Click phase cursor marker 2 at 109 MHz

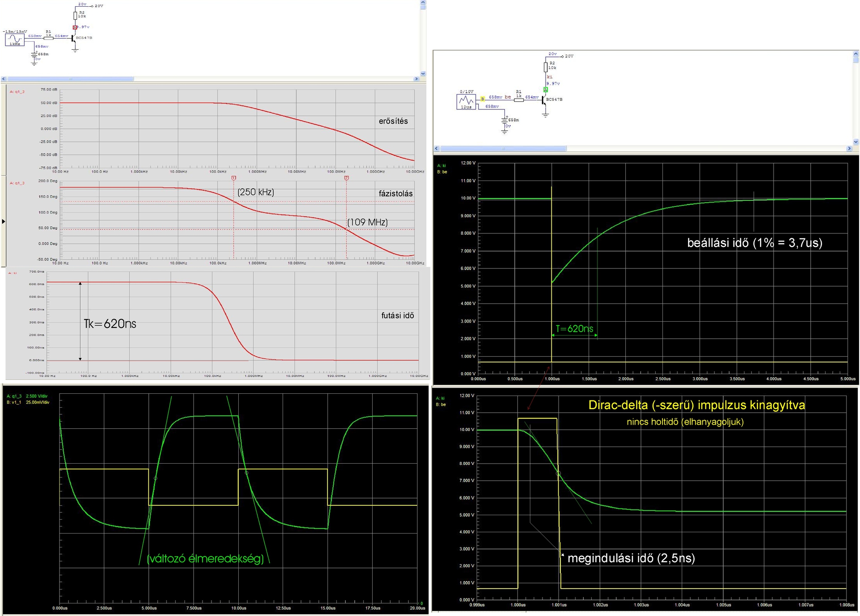(x=346, y=178)
